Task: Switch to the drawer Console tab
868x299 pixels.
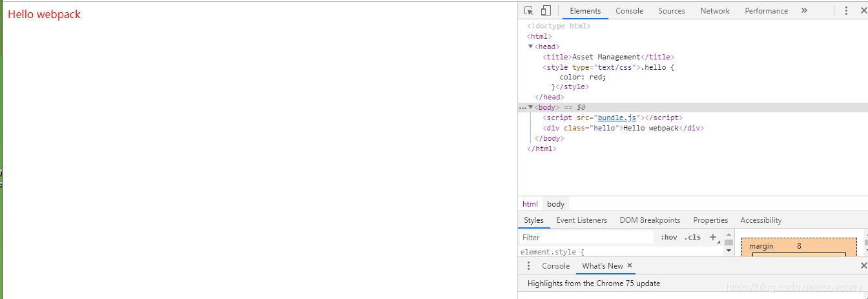Action: click(x=555, y=266)
